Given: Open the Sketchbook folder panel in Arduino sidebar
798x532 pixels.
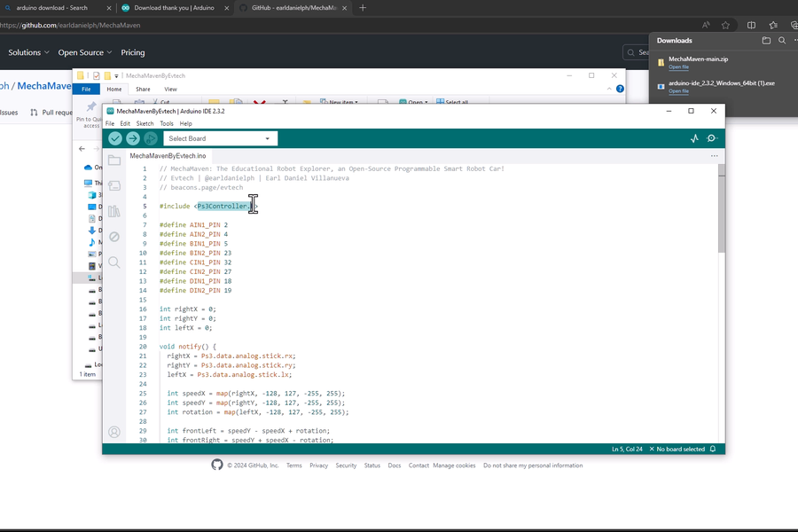Looking at the screenshot, I should (114, 160).
